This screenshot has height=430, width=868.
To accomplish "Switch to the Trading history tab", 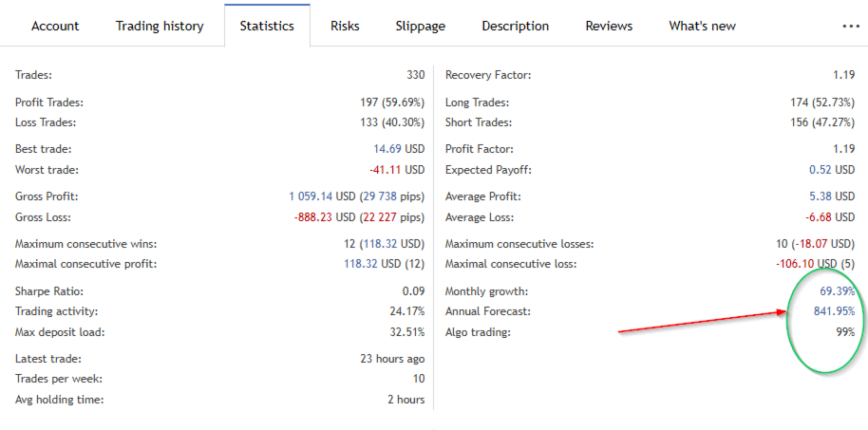I will click(x=160, y=26).
